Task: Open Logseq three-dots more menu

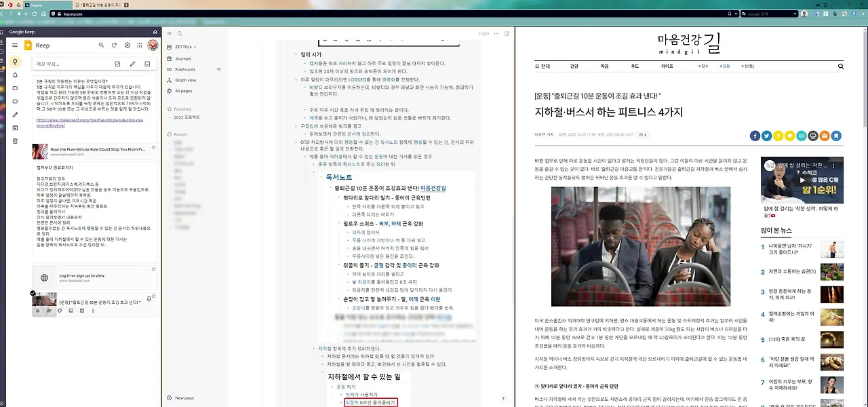Action: (496, 33)
